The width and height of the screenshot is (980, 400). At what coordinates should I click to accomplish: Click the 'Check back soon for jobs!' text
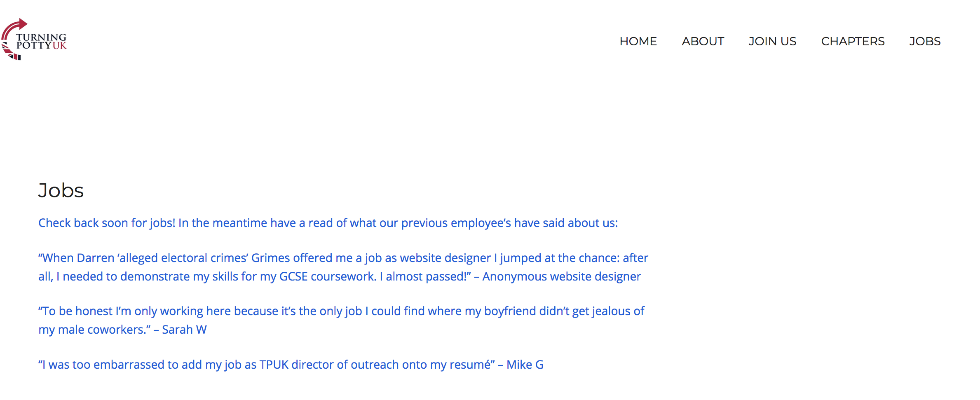pos(107,223)
